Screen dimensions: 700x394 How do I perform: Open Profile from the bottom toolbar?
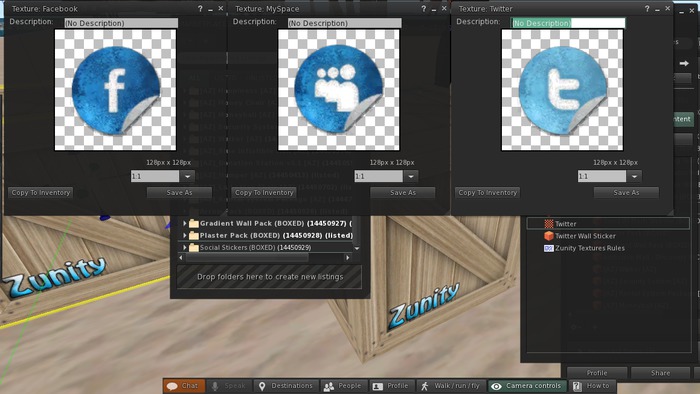tap(391, 386)
